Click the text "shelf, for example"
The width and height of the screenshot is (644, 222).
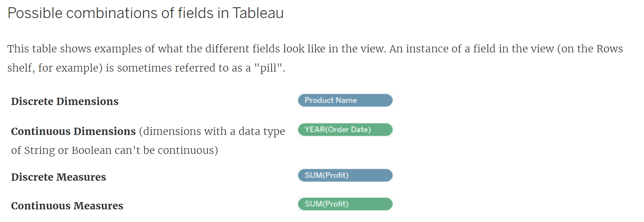pos(53,68)
